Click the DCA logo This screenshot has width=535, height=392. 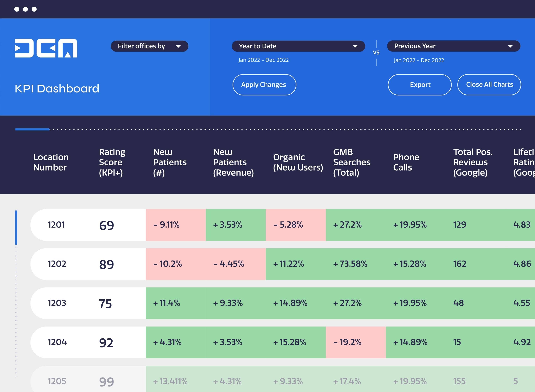tap(46, 48)
